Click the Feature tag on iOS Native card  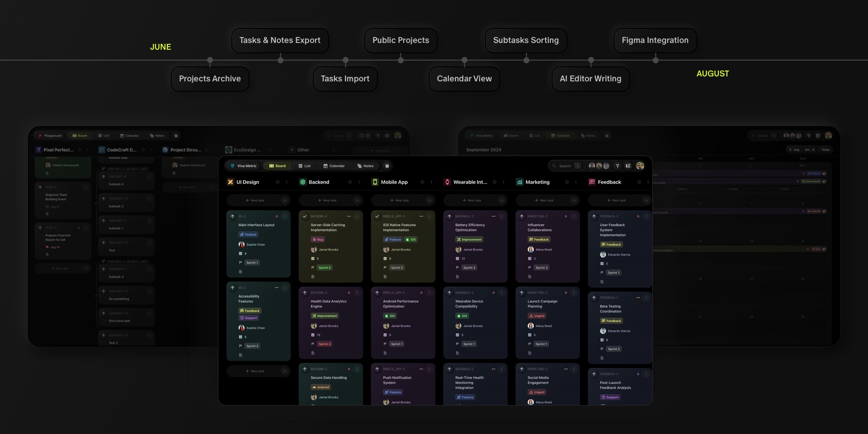click(392, 240)
